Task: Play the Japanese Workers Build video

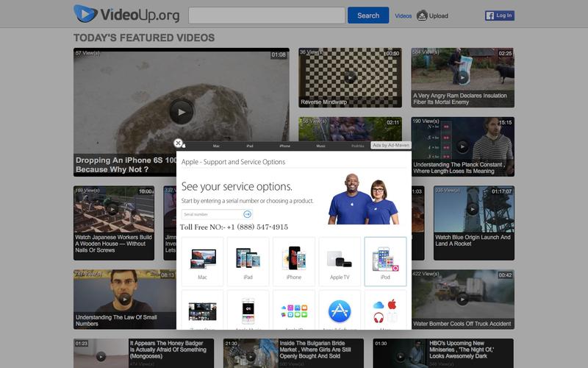Action: (x=112, y=209)
